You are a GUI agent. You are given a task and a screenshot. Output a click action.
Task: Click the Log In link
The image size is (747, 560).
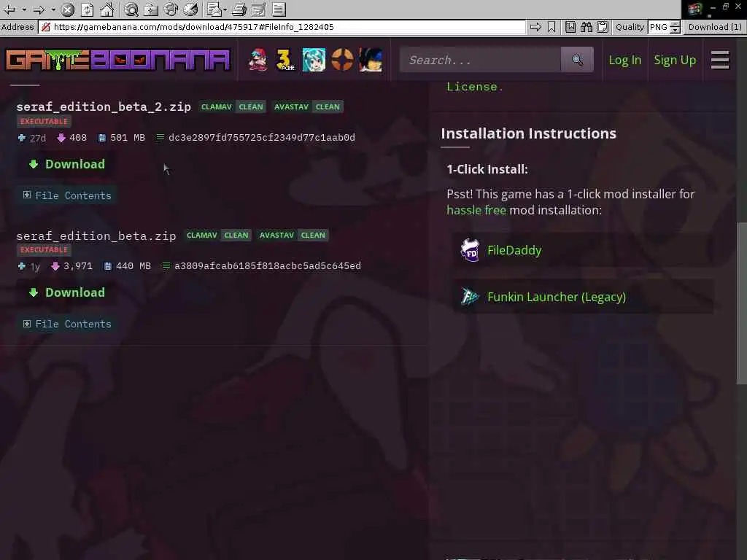[x=624, y=60]
